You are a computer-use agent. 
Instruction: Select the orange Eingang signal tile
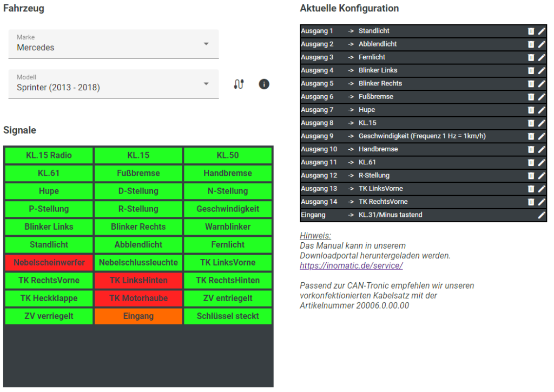(138, 316)
